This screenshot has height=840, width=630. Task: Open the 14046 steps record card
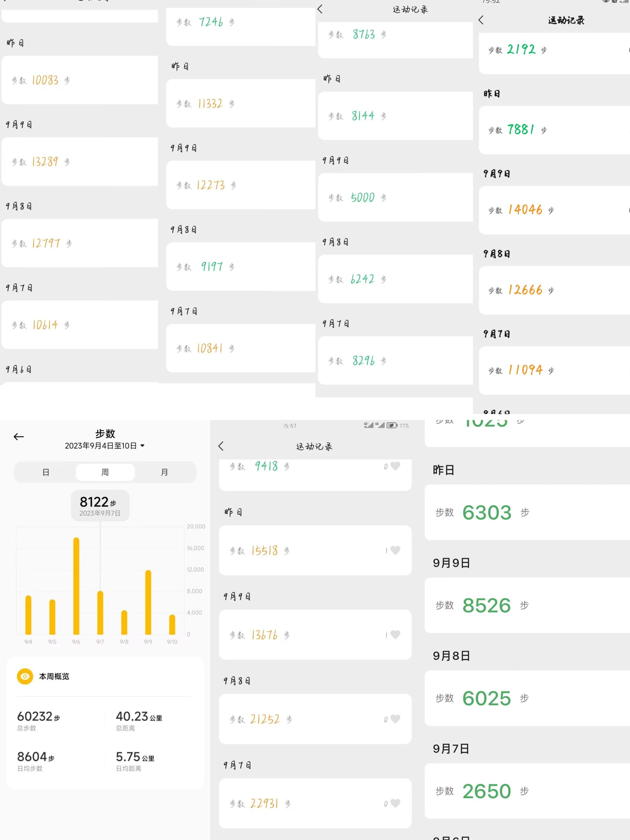point(554,210)
